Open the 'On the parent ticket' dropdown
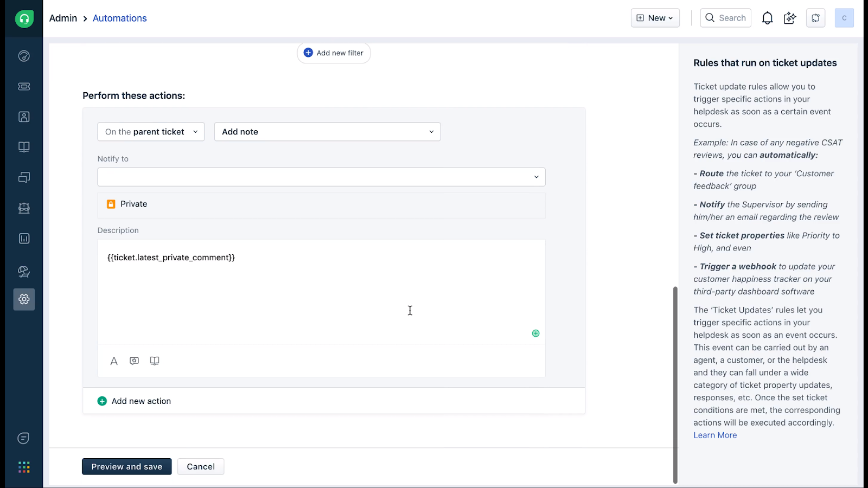Viewport: 868px width, 488px height. coord(151,132)
